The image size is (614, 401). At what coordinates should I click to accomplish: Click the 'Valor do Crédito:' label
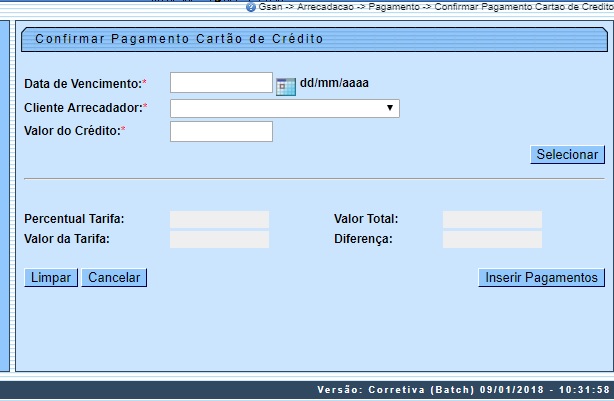(x=72, y=131)
